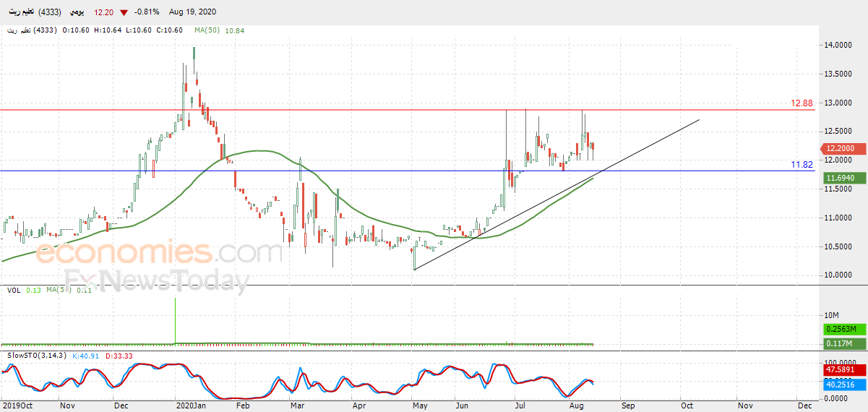Click the L:10.60 low value
868x412 pixels.
coord(139,30)
